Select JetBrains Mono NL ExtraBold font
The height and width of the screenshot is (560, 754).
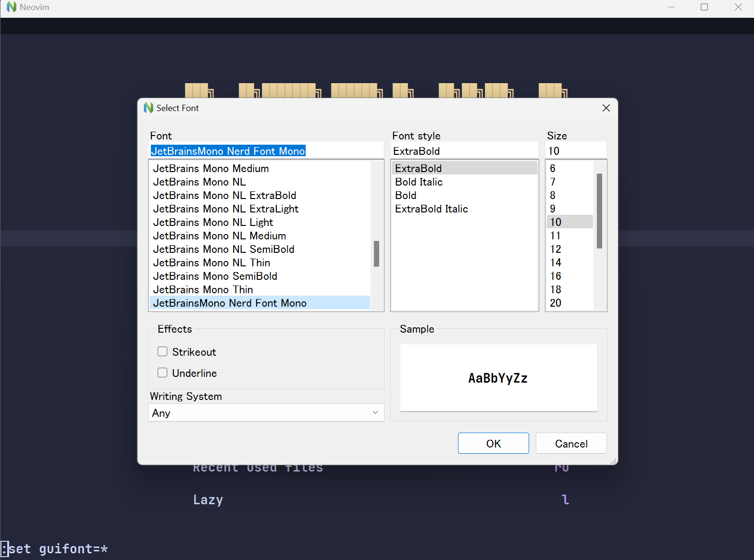pyautogui.click(x=260, y=196)
